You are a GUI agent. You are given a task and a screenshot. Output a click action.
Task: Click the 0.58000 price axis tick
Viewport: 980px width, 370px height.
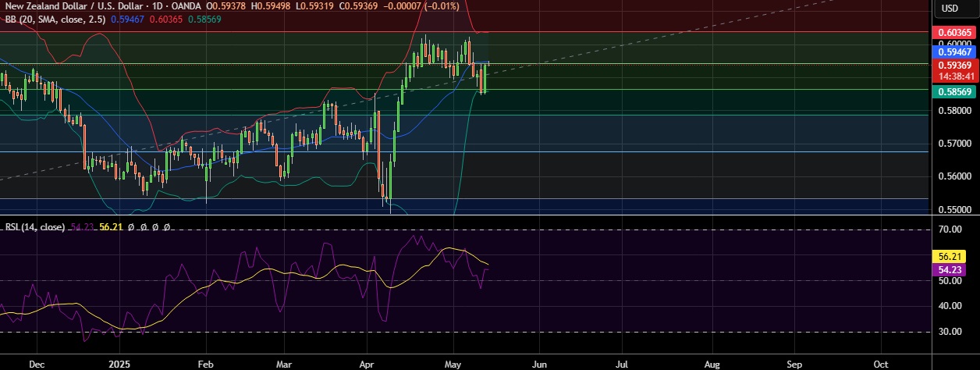[954, 111]
